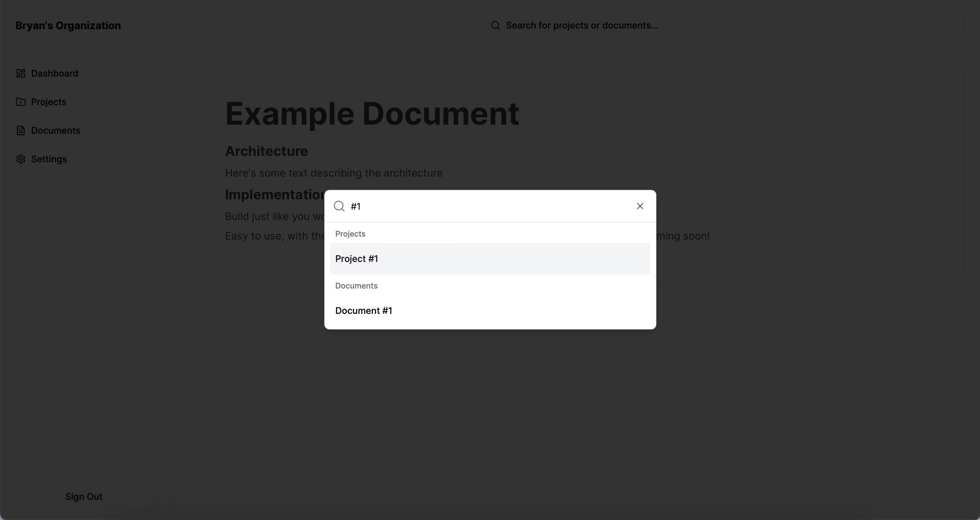The height and width of the screenshot is (520, 980).
Task: Click the search dialog magnifier icon
Action: tap(339, 206)
